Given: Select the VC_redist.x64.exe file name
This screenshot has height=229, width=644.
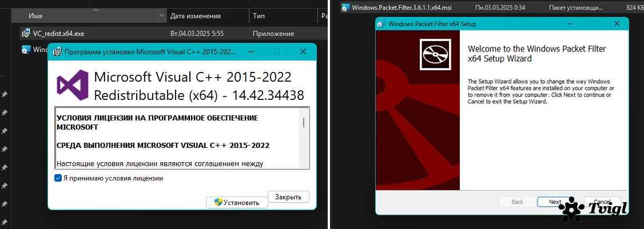Looking at the screenshot, I should pyautogui.click(x=58, y=34).
